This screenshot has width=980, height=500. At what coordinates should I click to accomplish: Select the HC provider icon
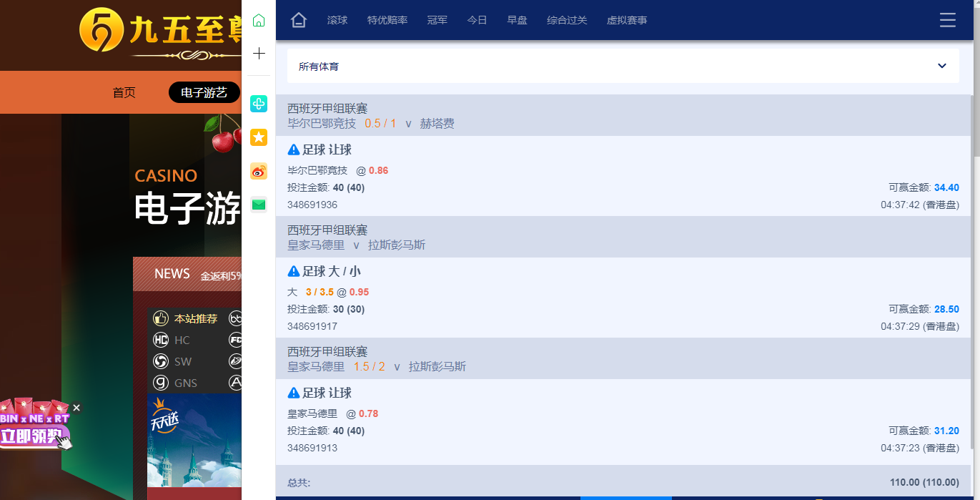click(x=161, y=340)
